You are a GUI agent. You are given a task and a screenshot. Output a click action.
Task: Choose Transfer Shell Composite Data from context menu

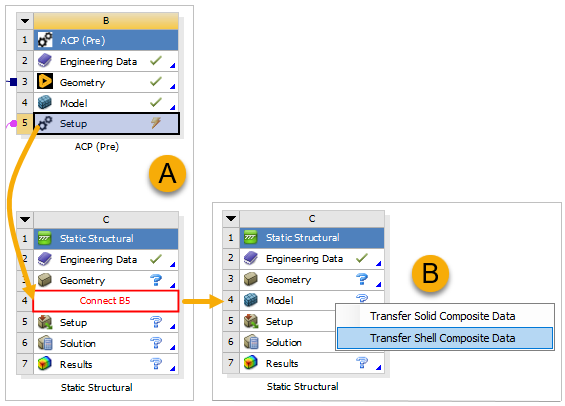pos(445,338)
